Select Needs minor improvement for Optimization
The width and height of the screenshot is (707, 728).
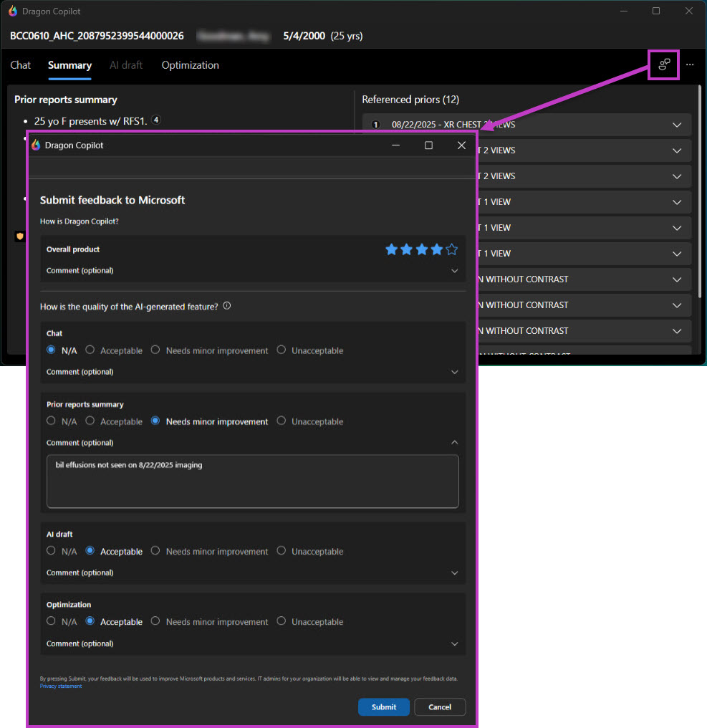tap(155, 621)
